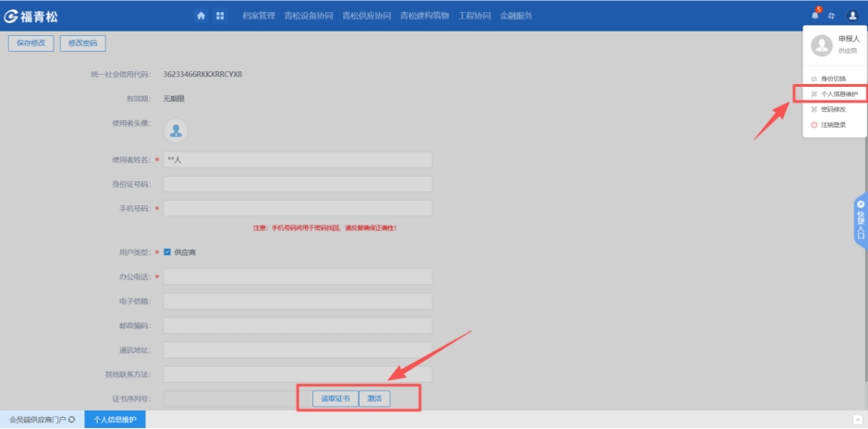Select 个人信息维护 in user menu

click(838, 94)
